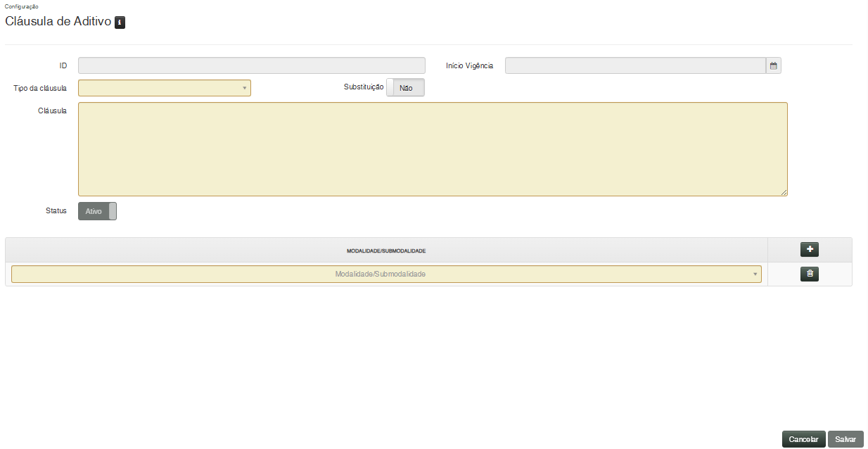This screenshot has width=868, height=449.
Task: Focus the Início Vigência date field
Action: pyautogui.click(x=635, y=65)
